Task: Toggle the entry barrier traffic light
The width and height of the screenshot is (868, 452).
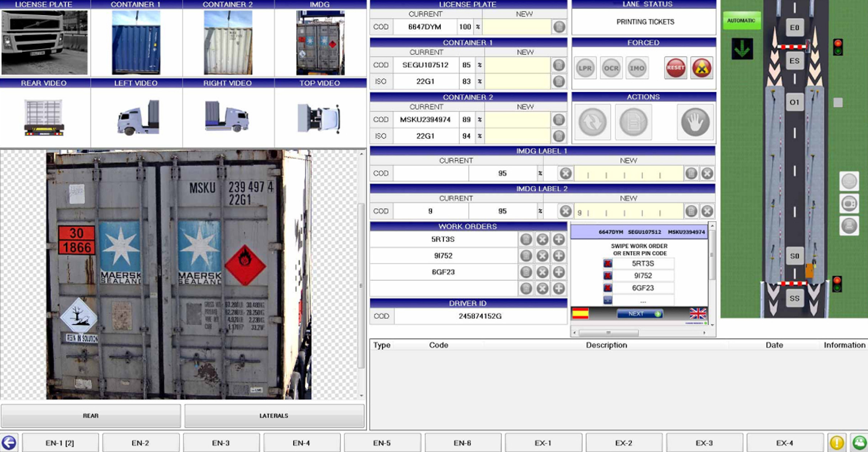Action: pyautogui.click(x=838, y=47)
